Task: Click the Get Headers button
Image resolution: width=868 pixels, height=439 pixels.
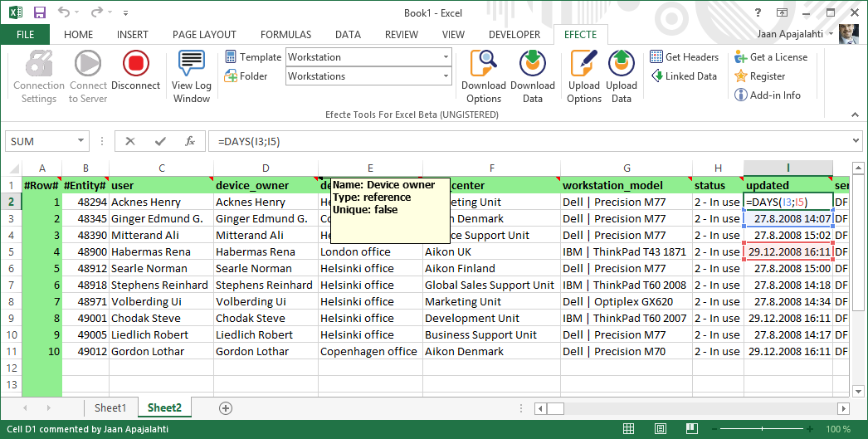Action: [x=685, y=57]
